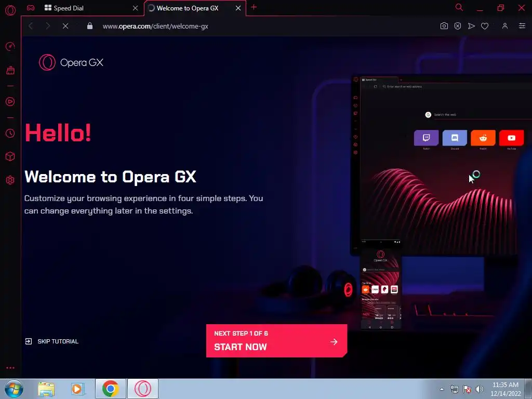532x399 pixels.
Task: Click the taskbar clock showing 11:35 AM
Action: [x=506, y=389]
